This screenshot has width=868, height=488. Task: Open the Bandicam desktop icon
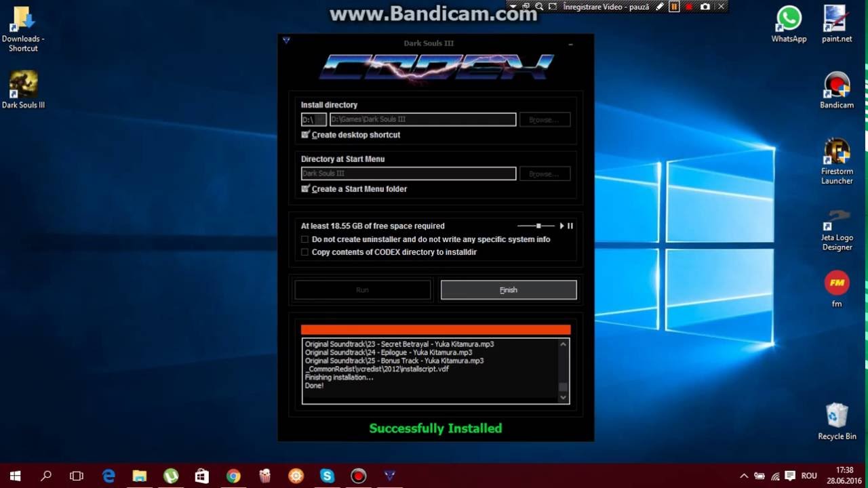pyautogui.click(x=837, y=90)
